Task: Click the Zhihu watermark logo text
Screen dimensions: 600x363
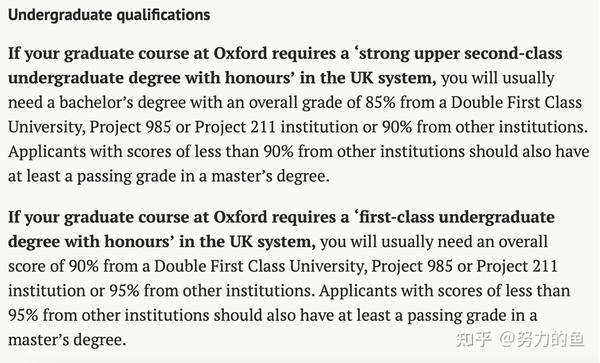Action: tap(473, 339)
